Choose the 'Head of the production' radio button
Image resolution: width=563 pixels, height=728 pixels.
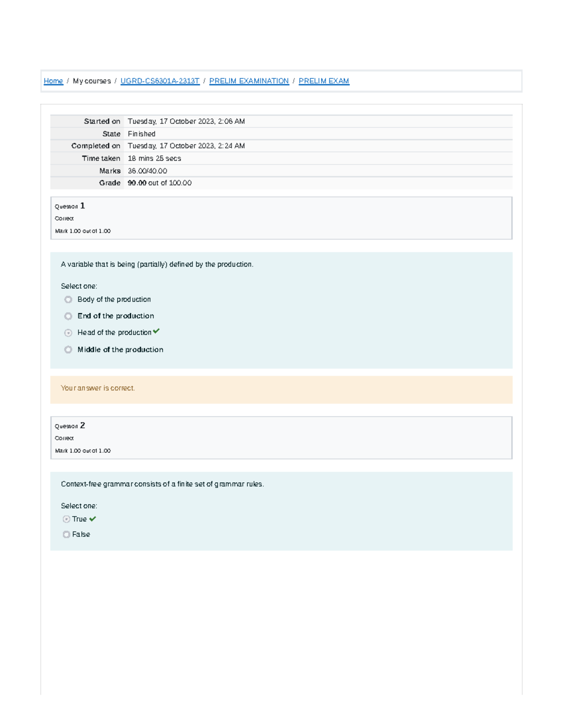[x=68, y=333]
